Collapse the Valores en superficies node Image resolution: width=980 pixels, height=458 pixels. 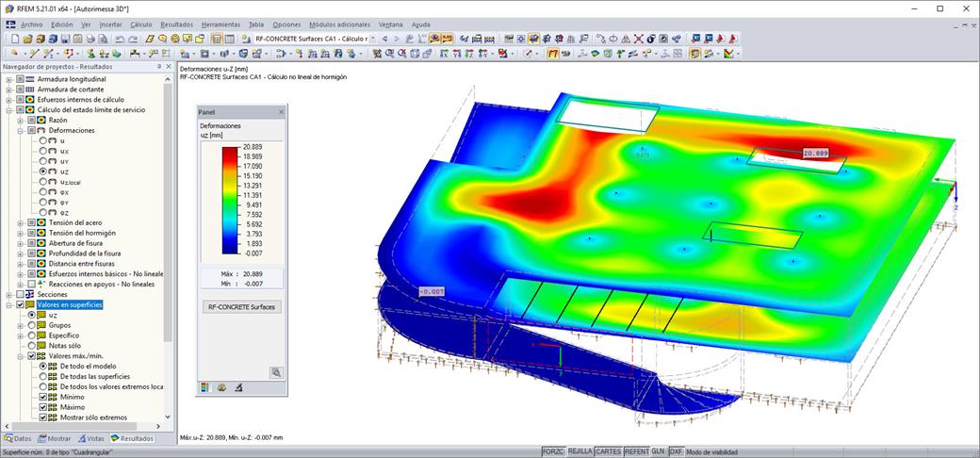[8, 304]
